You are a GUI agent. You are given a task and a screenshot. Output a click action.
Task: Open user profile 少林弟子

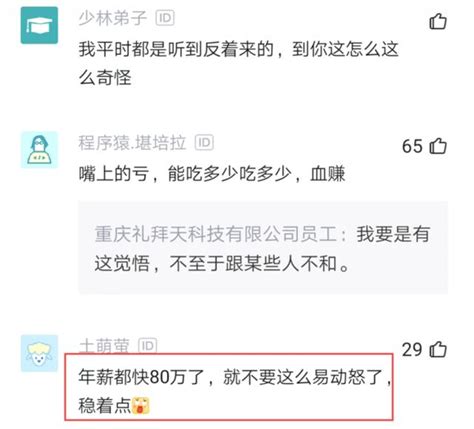(113, 18)
